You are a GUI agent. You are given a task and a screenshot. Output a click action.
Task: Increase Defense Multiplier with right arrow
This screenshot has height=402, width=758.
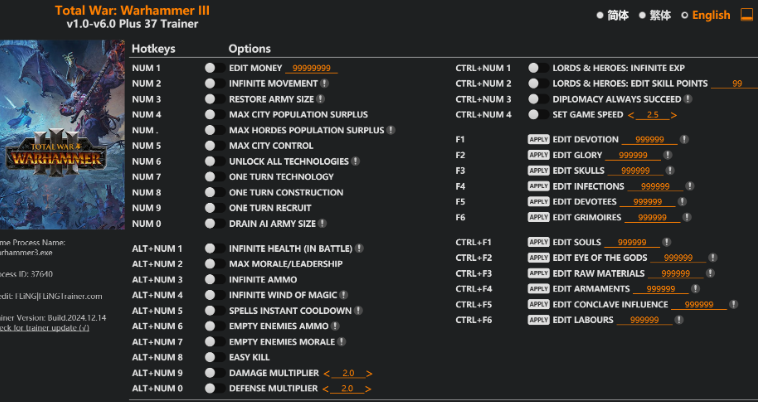click(368, 389)
